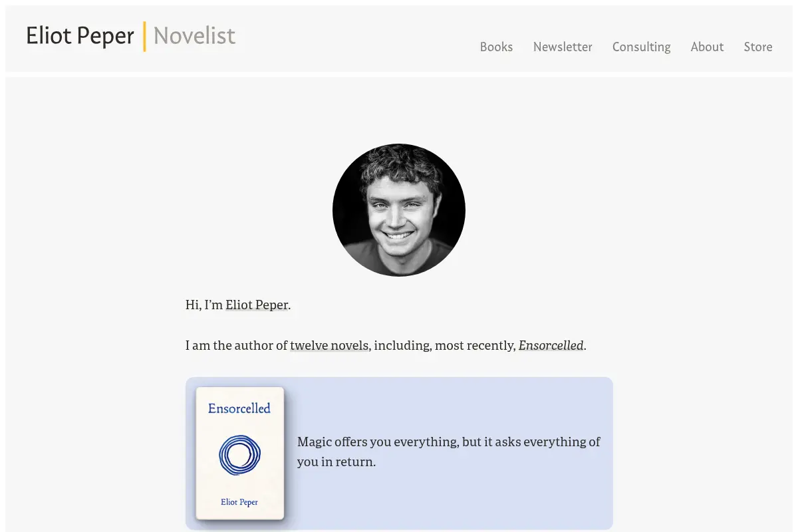Click the Novelist text in the header

[195, 36]
